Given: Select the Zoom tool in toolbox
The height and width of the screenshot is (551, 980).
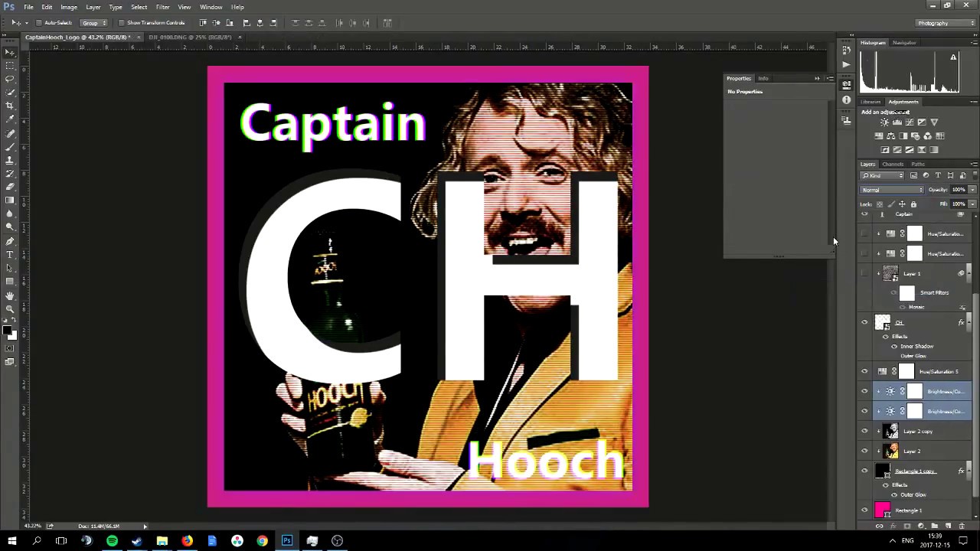Looking at the screenshot, I should pyautogui.click(x=9, y=308).
